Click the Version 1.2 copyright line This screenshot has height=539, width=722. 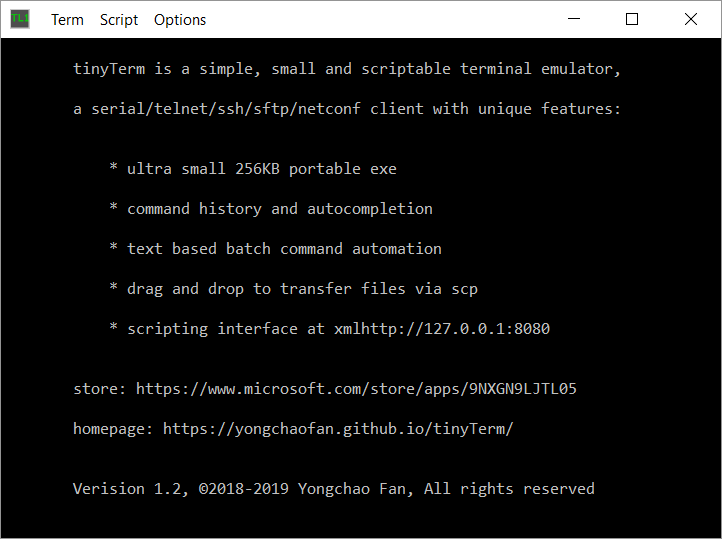333,489
